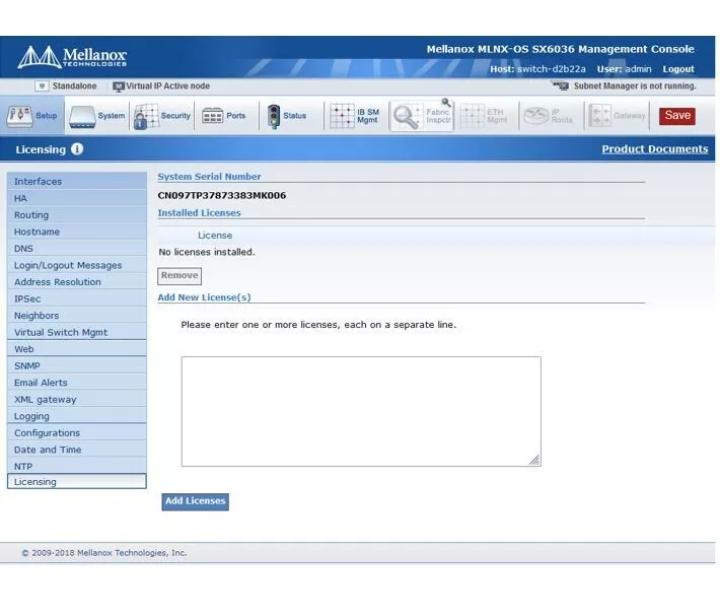Viewport: 720px width, 600px height.
Task: Expand the Standalone dropdown indicator
Action: 41,86
